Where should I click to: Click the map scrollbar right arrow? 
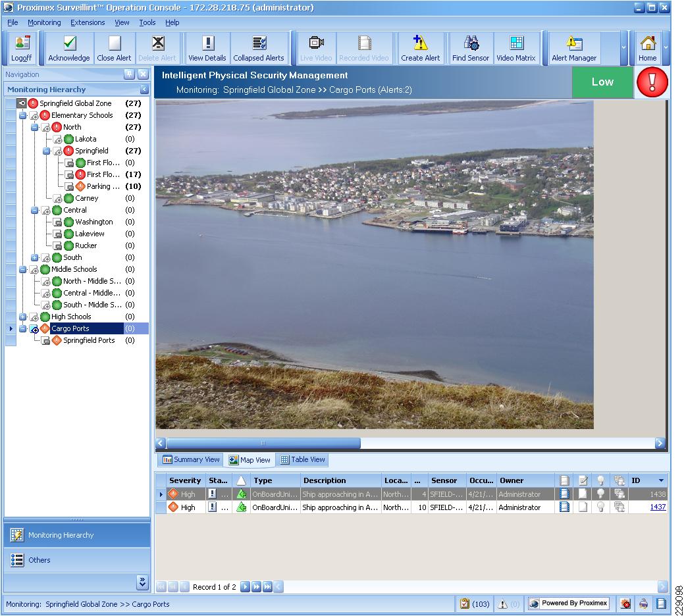pos(660,443)
